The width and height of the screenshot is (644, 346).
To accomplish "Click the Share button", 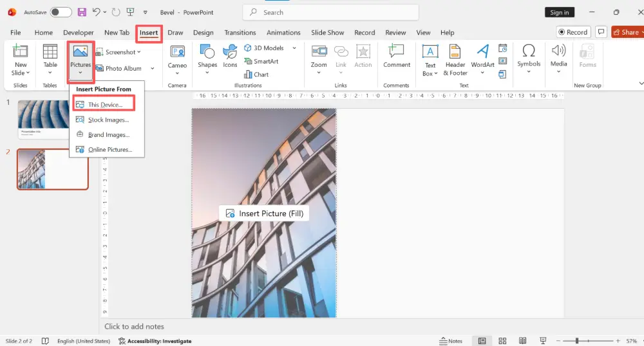I will [627, 32].
